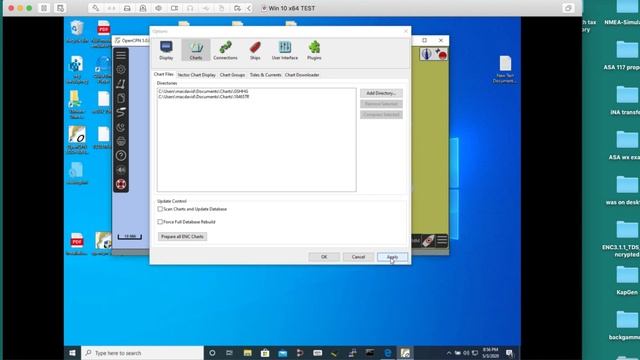Open the Display options category
This screenshot has width=640, height=360.
(x=166, y=50)
